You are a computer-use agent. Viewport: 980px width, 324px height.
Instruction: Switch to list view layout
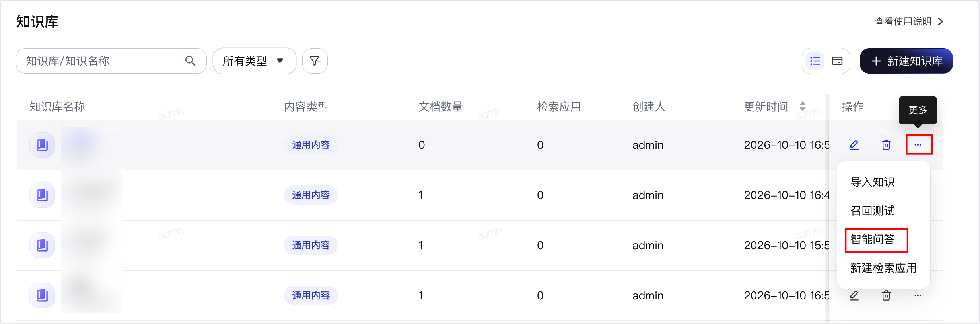(815, 61)
